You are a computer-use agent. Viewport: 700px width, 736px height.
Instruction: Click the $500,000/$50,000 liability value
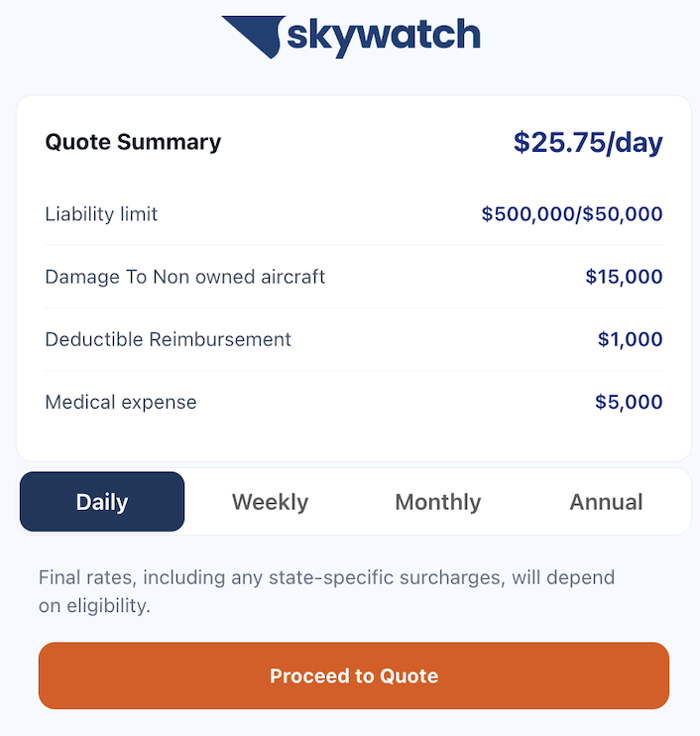pyautogui.click(x=572, y=214)
